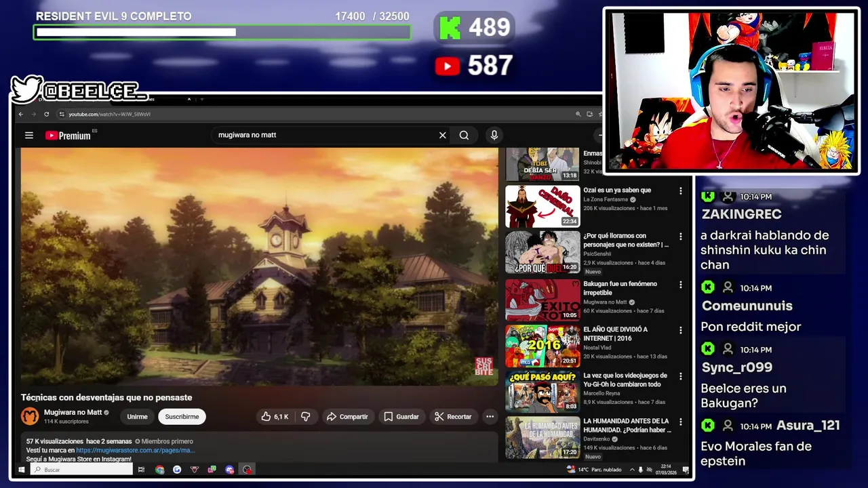Screen dimensions: 868x488
Task: Open the Windows Start button
Action: click(x=21, y=470)
